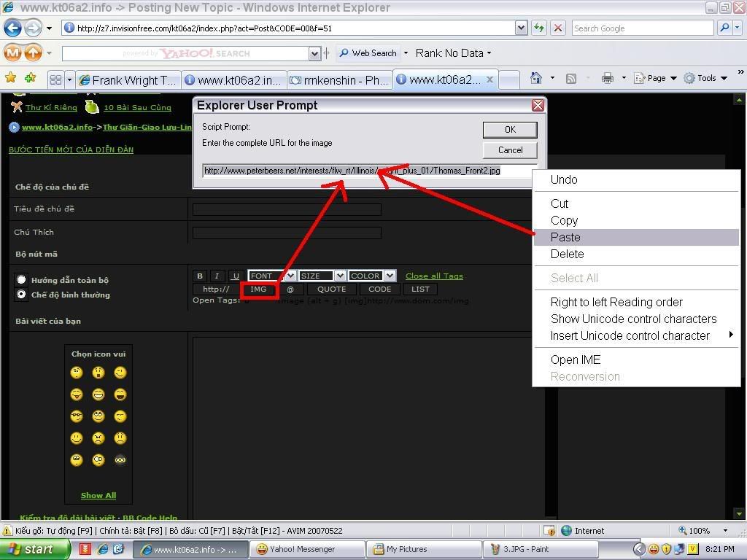The width and height of the screenshot is (747, 560).
Task: Click the LIST code button
Action: coord(420,289)
